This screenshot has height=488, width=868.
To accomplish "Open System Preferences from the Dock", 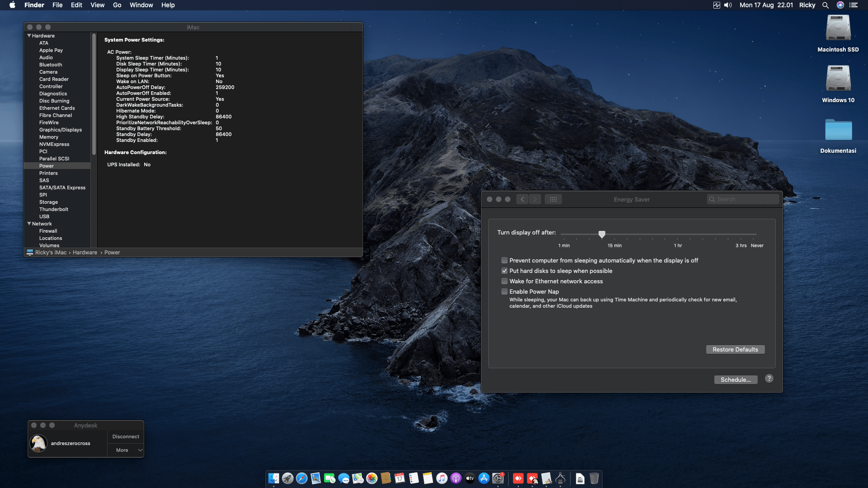I will pos(498,478).
